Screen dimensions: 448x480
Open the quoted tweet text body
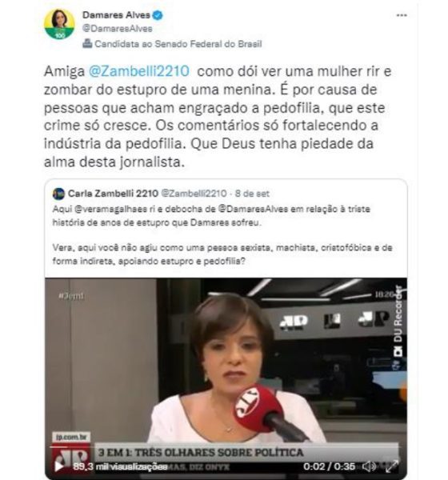[222, 234]
